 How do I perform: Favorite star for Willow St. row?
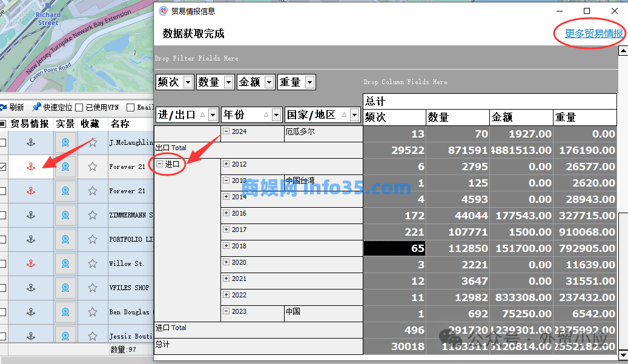click(93, 263)
